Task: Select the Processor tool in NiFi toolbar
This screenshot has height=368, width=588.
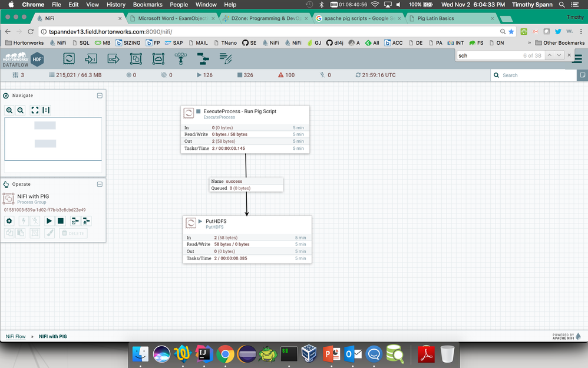Action: tap(69, 58)
